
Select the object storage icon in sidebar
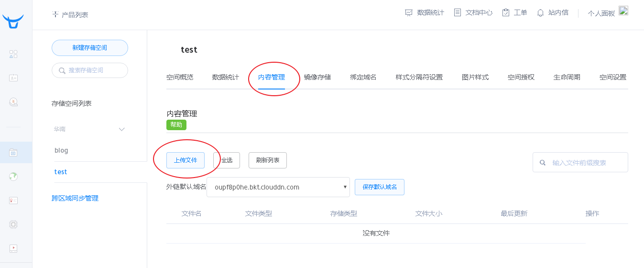(13, 153)
